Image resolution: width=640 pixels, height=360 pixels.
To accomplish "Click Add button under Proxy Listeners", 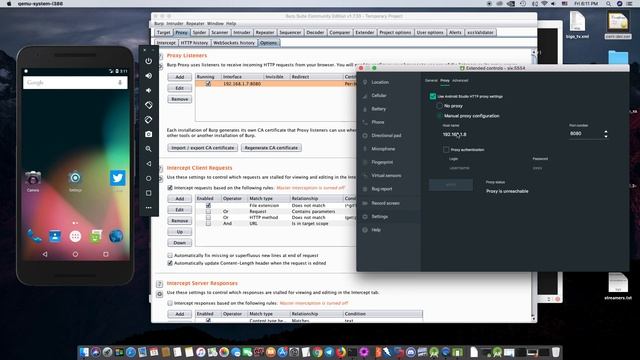I will [180, 77].
